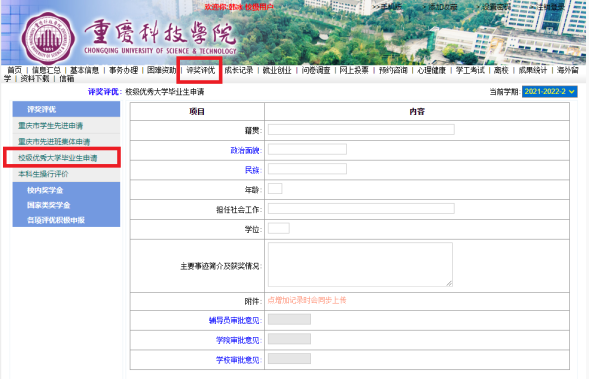Expand the 各项评优积极申报 sidebar section
Image resolution: width=589 pixels, height=379 pixels.
(x=56, y=220)
